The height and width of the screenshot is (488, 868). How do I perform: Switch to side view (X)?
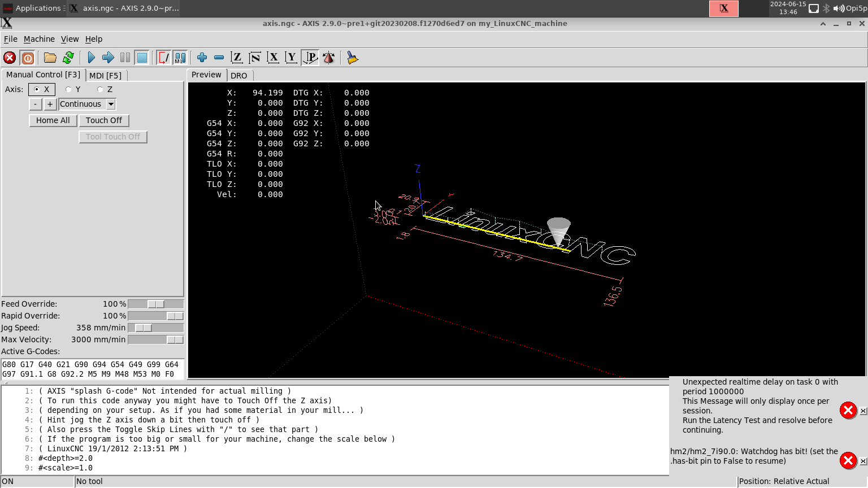click(273, 58)
